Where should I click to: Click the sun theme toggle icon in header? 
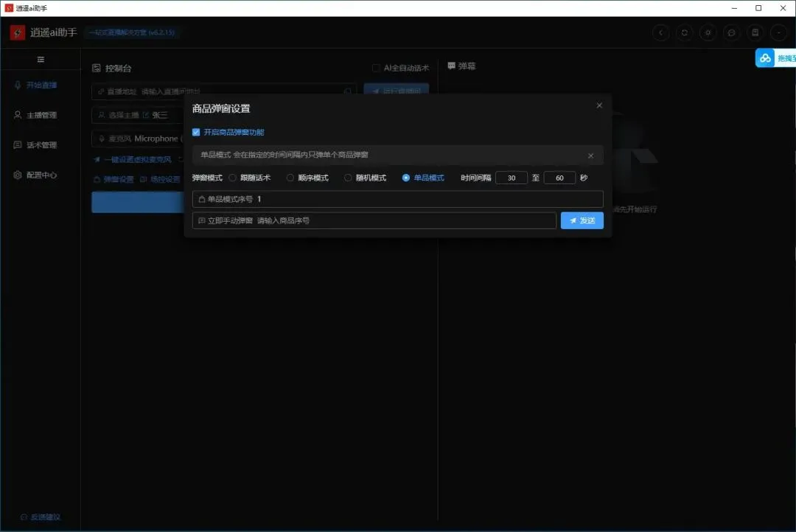pos(708,32)
